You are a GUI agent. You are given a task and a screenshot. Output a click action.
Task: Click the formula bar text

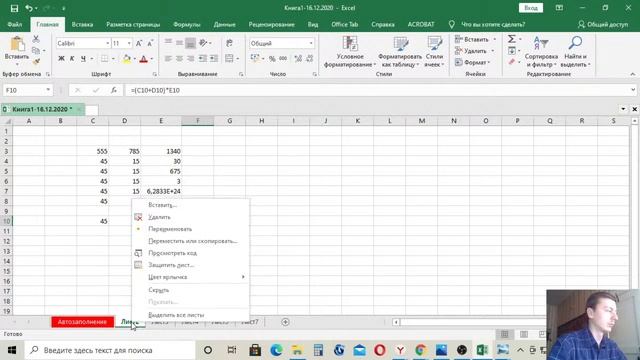click(155, 90)
